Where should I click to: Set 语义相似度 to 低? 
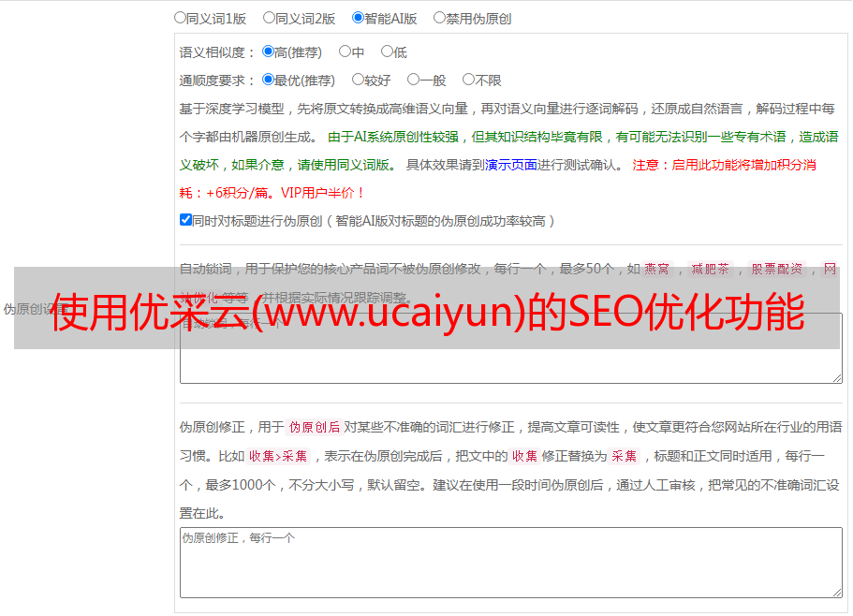(387, 51)
